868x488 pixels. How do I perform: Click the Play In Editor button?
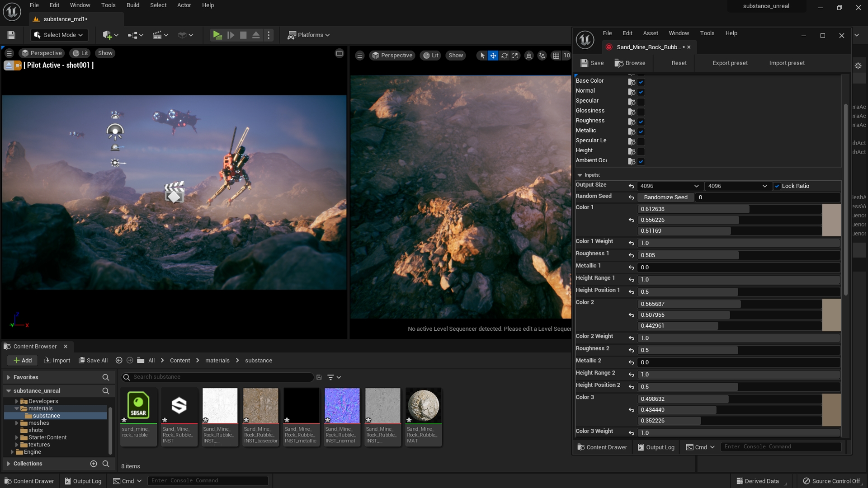217,35
